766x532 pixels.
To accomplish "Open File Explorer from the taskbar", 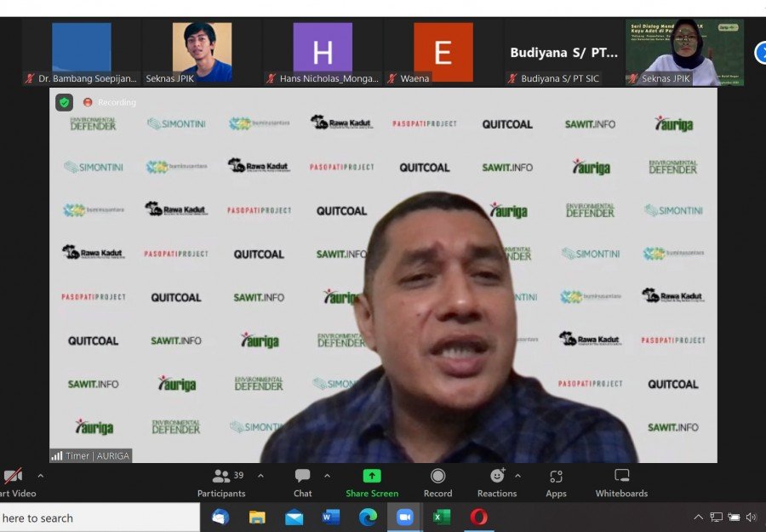I will click(x=257, y=518).
